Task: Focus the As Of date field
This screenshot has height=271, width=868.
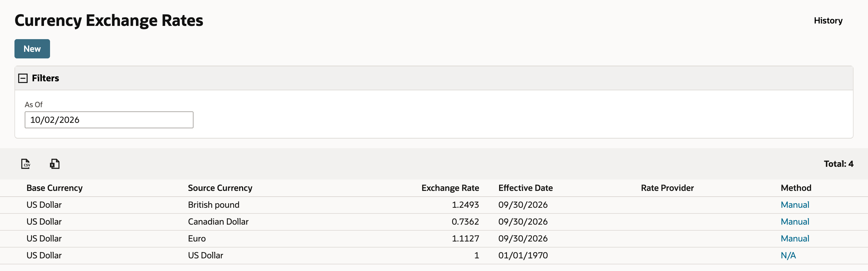Action: (x=109, y=120)
